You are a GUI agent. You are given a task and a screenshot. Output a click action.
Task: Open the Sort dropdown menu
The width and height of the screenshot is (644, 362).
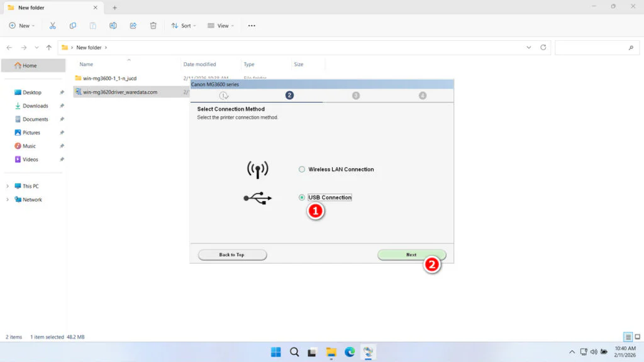(183, 25)
